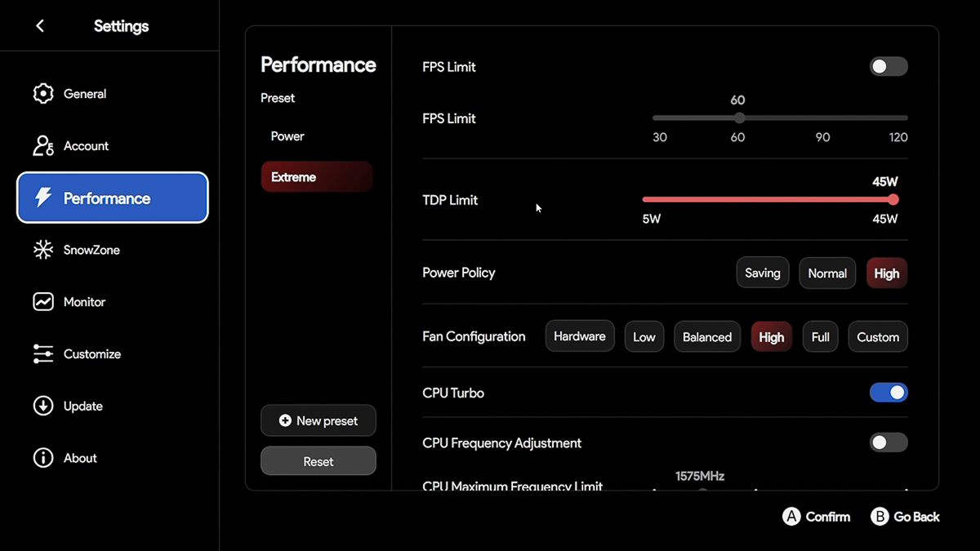The image size is (980, 551).
Task: Set Power Policy to Saving
Action: click(x=762, y=273)
